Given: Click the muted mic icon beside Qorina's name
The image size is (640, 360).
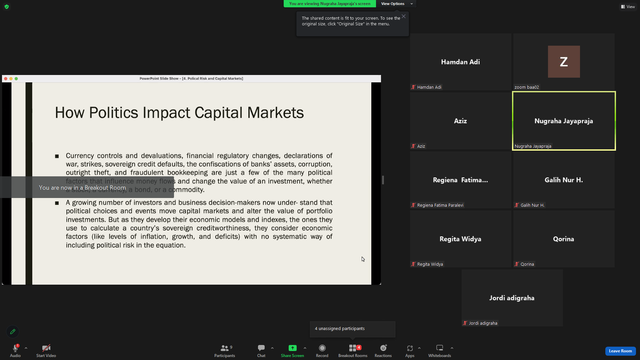Looking at the screenshot, I should pyautogui.click(x=517, y=264).
